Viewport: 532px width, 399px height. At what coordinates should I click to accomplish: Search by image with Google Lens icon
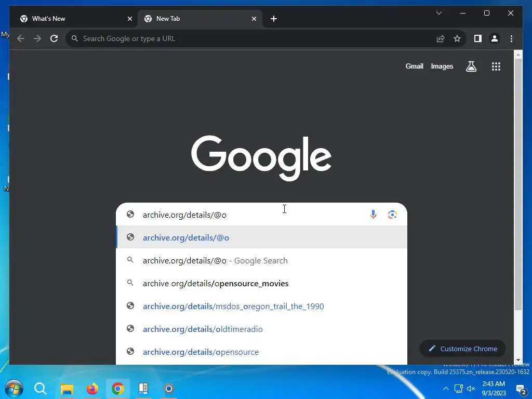(x=392, y=215)
